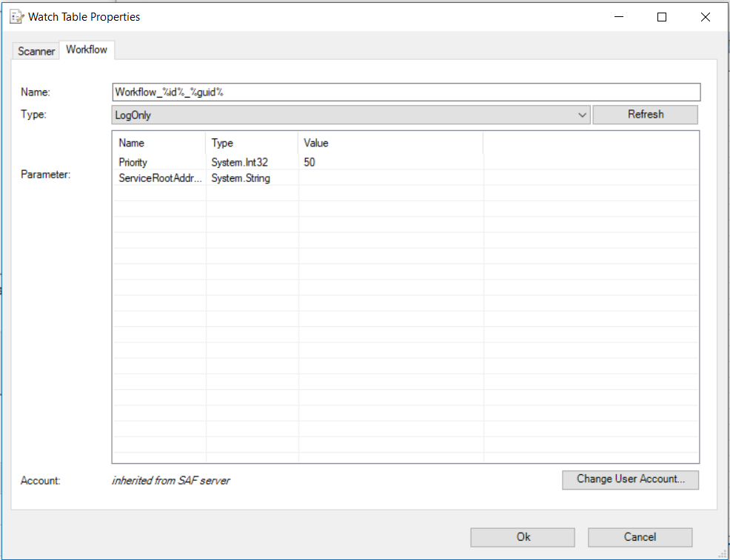The width and height of the screenshot is (730, 560).
Task: Dismiss the dialog via Cancel
Action: coord(640,537)
